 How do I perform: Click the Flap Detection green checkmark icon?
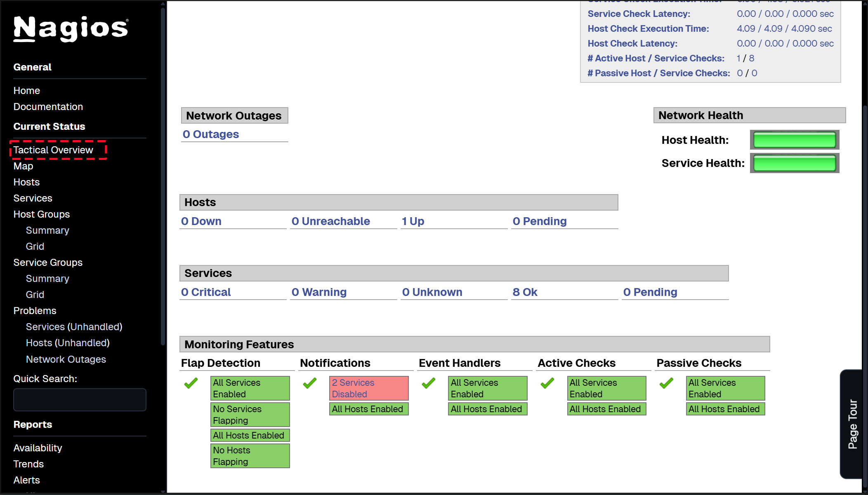(x=191, y=383)
